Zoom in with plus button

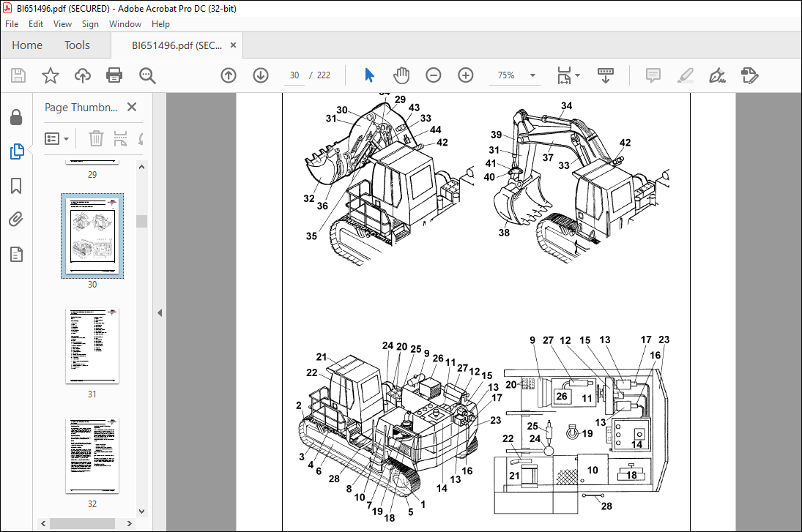point(465,75)
